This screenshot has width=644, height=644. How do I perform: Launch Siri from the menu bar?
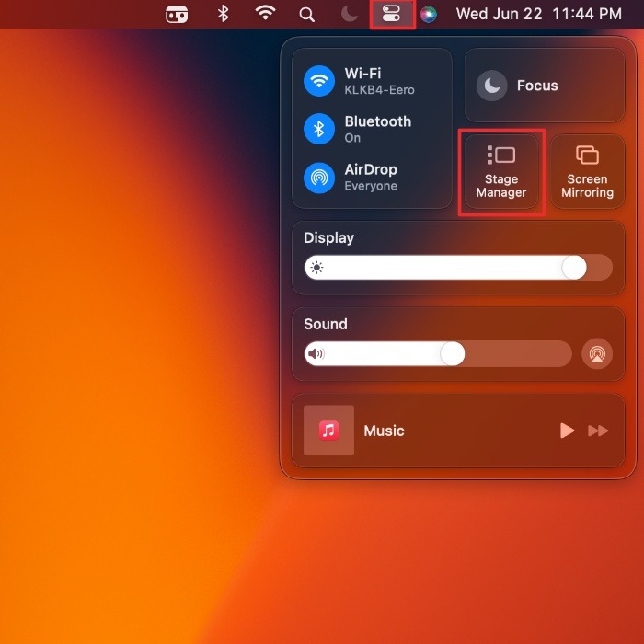(428, 15)
